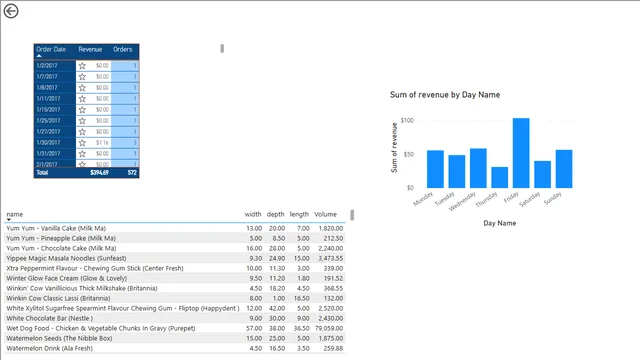Image resolution: width=640 pixels, height=360 pixels.
Task: Click the back arrow icon
Action: [x=11, y=11]
